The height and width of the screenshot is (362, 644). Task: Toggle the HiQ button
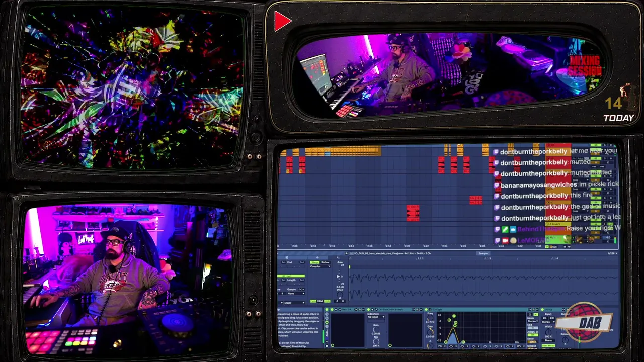tap(327, 301)
